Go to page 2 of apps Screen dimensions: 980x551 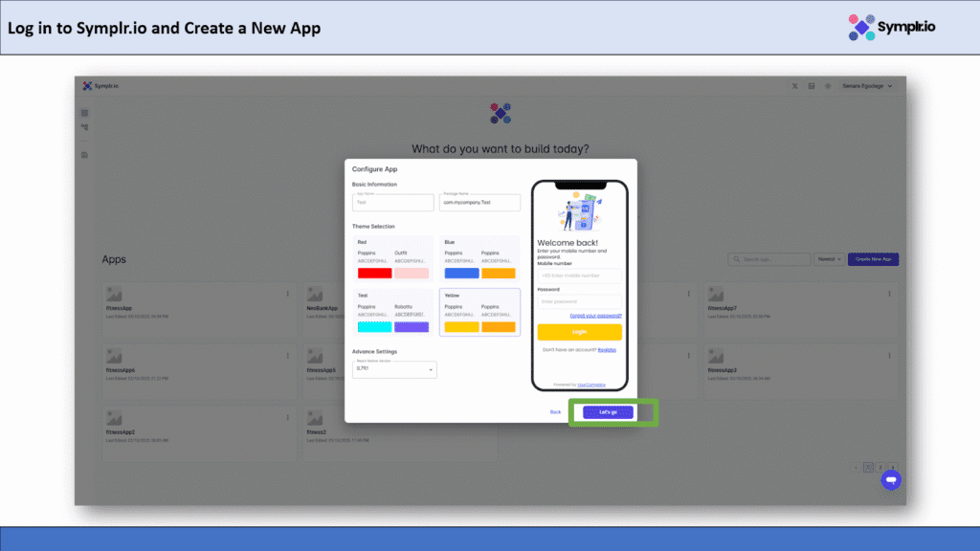click(879, 468)
